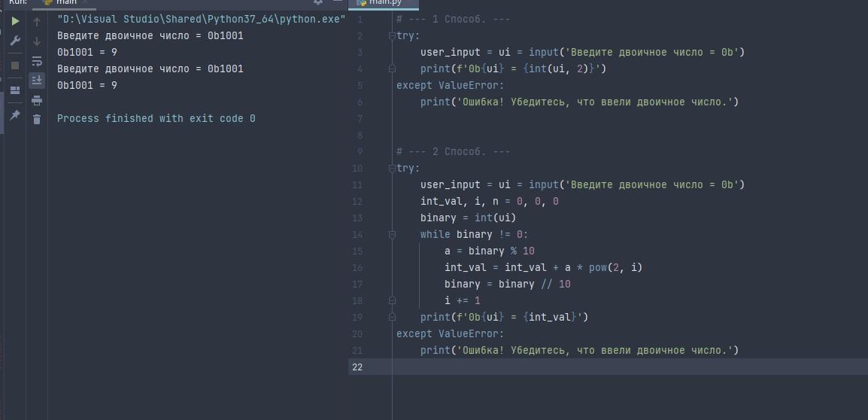
Task: Click 'Process finished with exit code 0'
Action: point(156,119)
